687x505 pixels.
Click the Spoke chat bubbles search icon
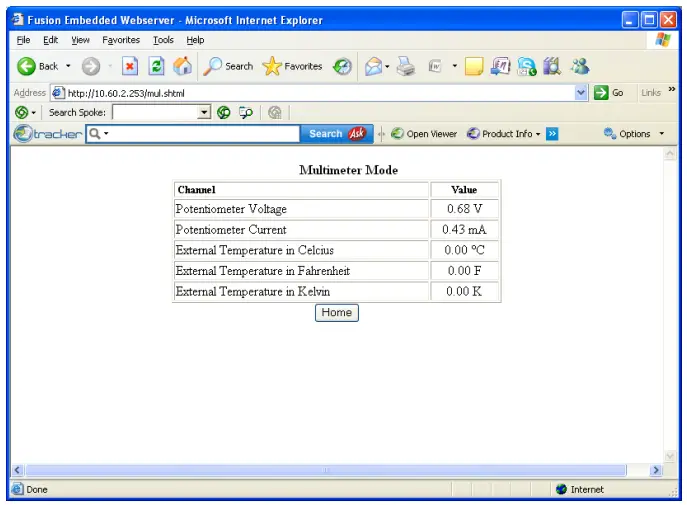(x=246, y=113)
